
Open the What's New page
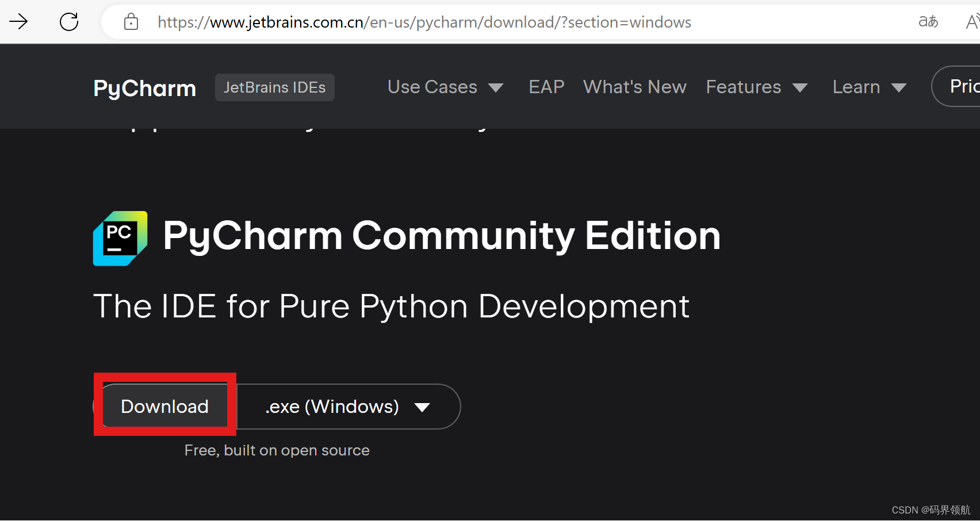635,87
